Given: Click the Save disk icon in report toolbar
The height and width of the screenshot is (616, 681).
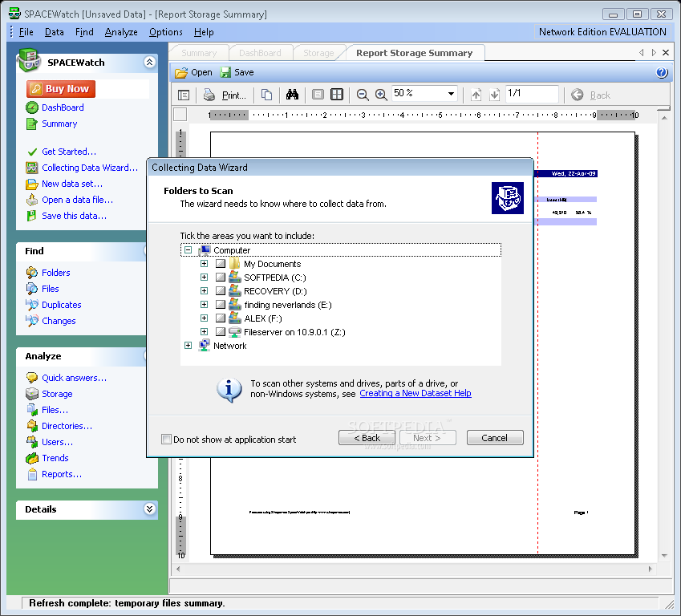Looking at the screenshot, I should point(225,72).
